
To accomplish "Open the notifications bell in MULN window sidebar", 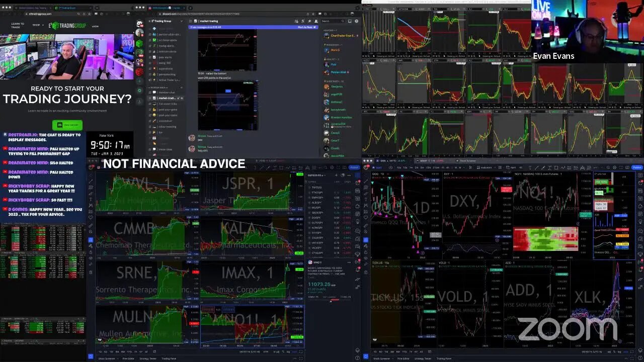I will 358,269.
